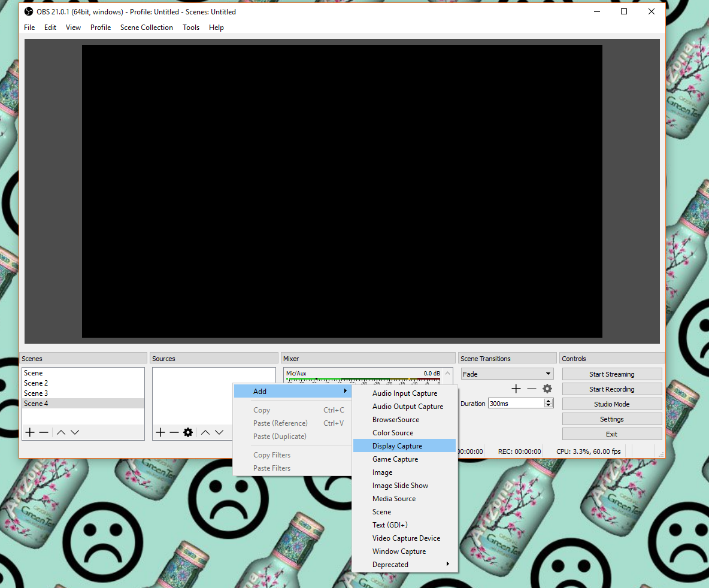Choose Media Source entry

coord(405,498)
